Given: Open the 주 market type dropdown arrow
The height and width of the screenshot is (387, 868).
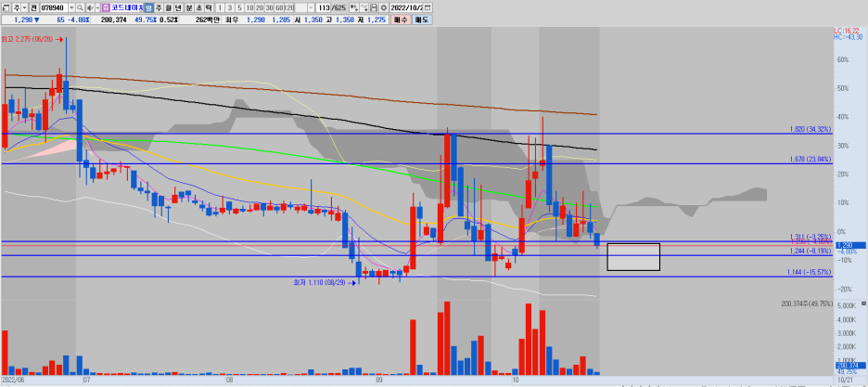Looking at the screenshot, I should coord(25,7).
